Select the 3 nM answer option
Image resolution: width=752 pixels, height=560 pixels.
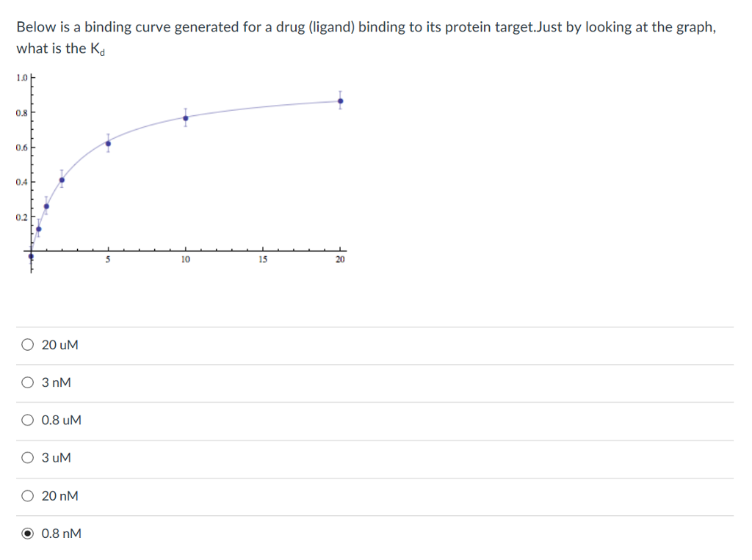tap(27, 382)
